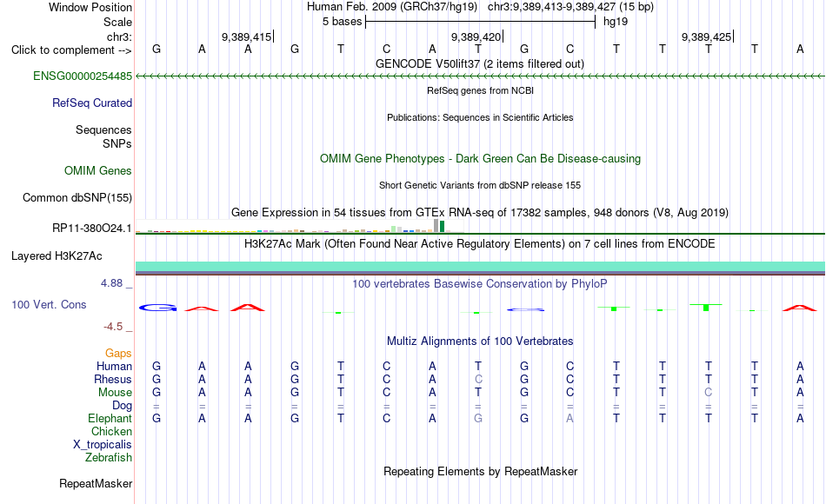Click the teal H3K27Ac signal band
Viewport: 826px width, 504px height.
pyautogui.click(x=480, y=267)
